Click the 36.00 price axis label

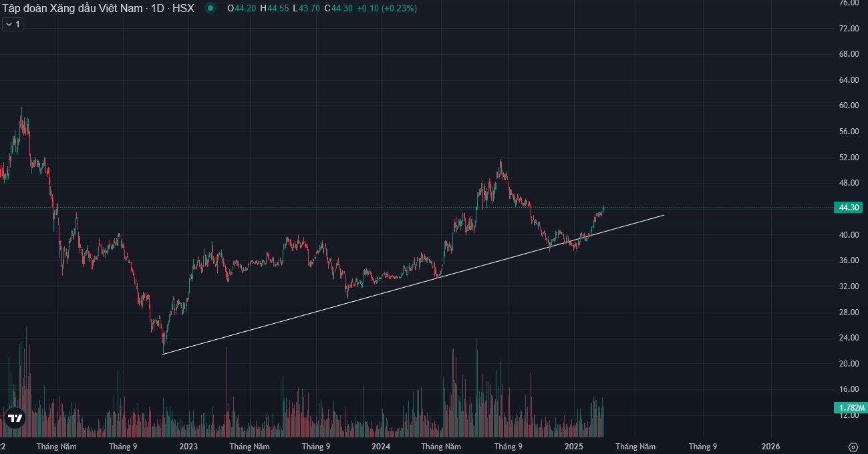pos(849,260)
